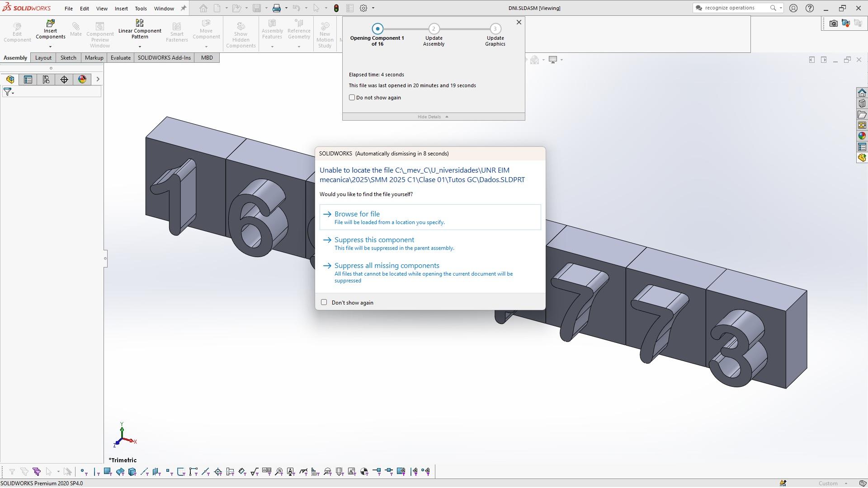
Task: Click Smart Fasteners tool
Action: point(177,32)
